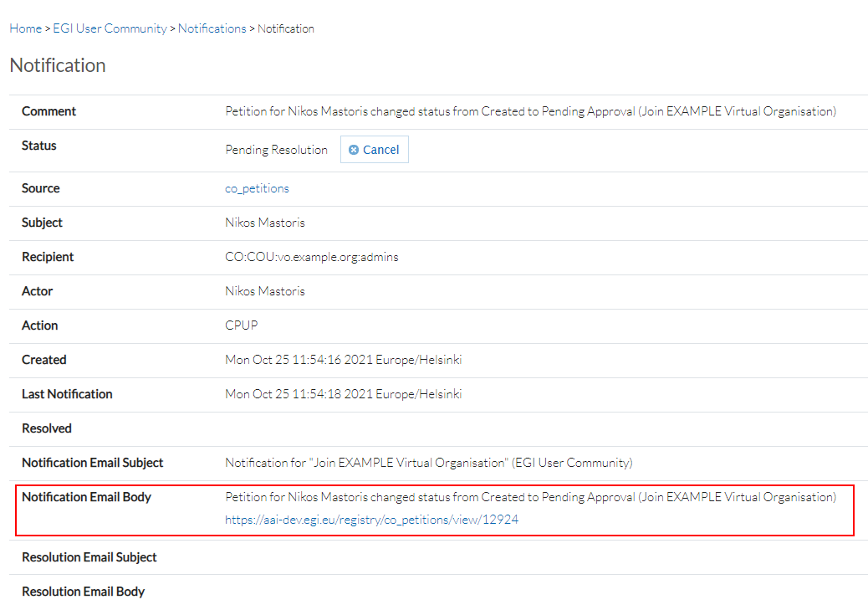Open the Notifications breadcrumb link
868x610 pixels.
212,28
